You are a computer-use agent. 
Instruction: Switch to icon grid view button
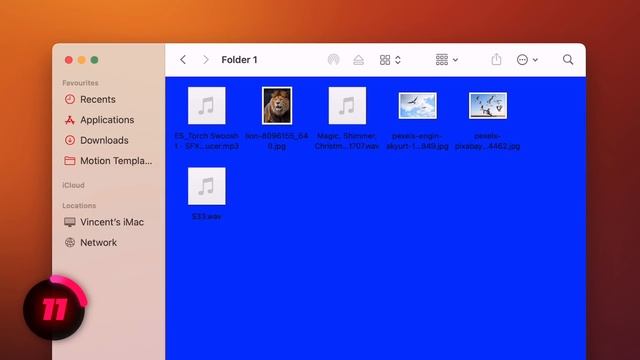click(385, 60)
